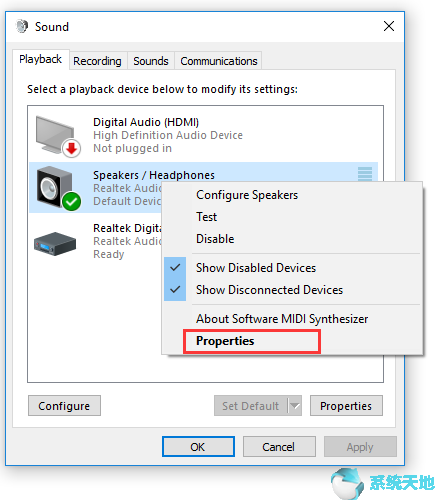Select the Digital Audio (HDMI) device name
Viewport: 436px width, 500px height.
(x=146, y=122)
